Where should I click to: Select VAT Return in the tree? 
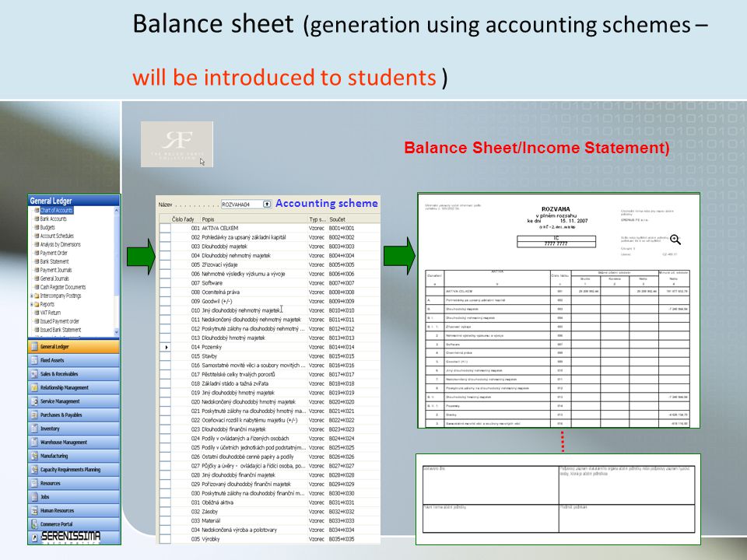tap(50, 313)
